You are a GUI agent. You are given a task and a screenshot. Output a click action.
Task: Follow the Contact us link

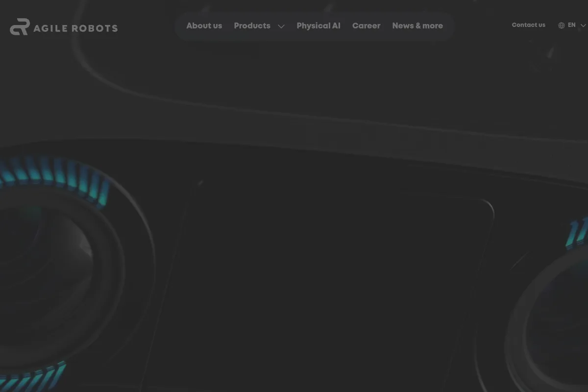[x=529, y=25]
